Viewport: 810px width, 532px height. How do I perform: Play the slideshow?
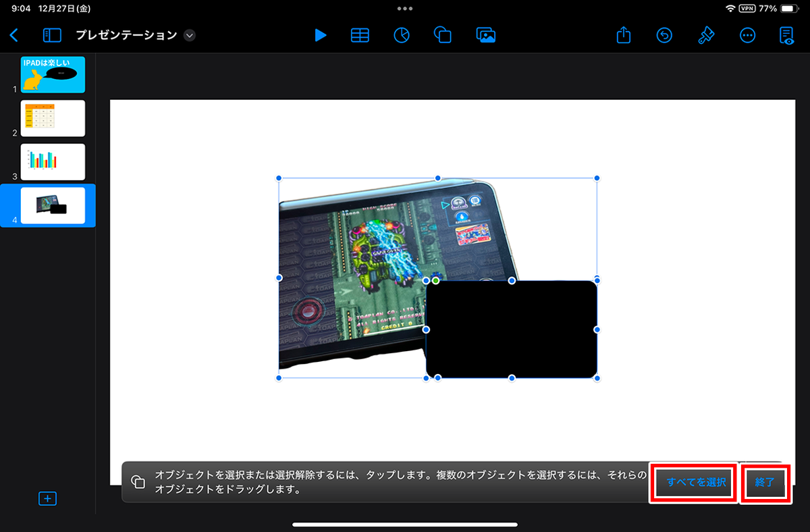(x=321, y=35)
